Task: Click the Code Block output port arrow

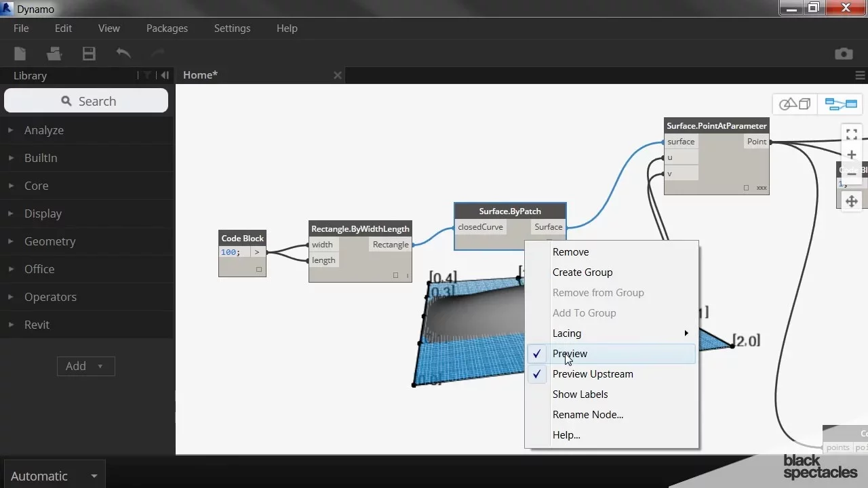Action: [x=257, y=252]
